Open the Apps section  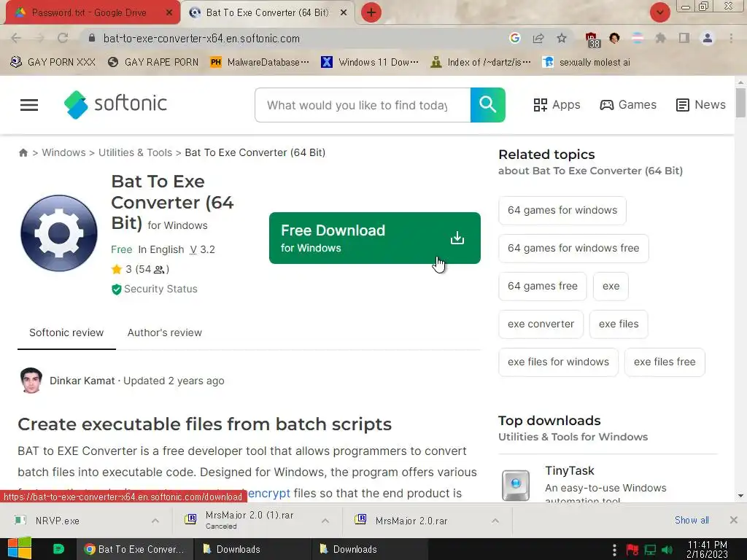[x=557, y=105]
